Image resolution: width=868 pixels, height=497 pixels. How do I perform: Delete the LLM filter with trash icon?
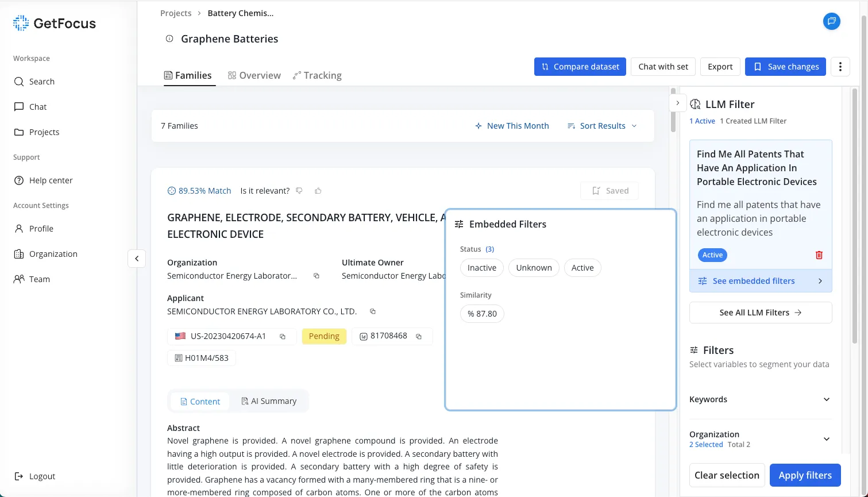pyautogui.click(x=819, y=255)
